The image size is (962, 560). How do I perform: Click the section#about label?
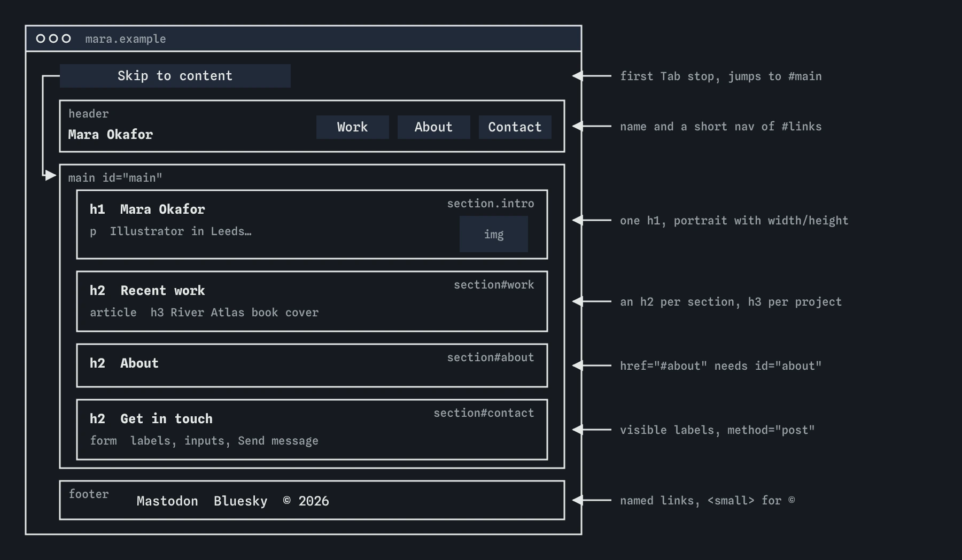coord(491,357)
